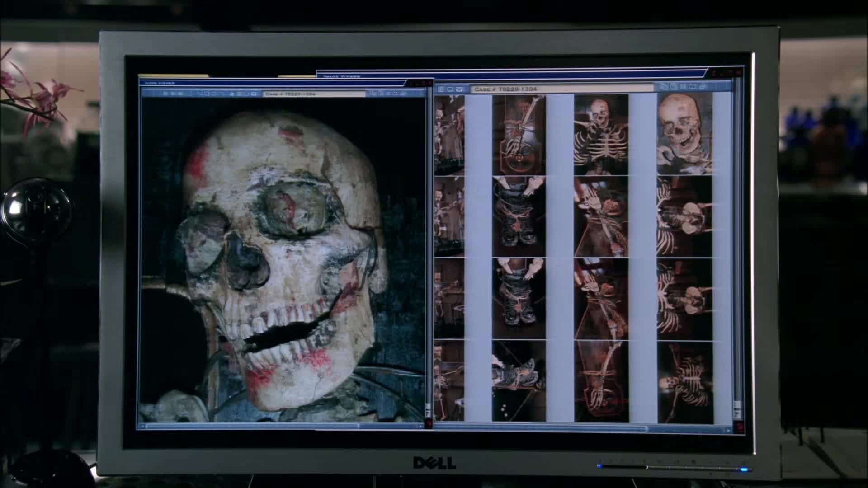Open first boots thumbnail in second row
This screenshot has height=488, width=868.
pos(518,216)
